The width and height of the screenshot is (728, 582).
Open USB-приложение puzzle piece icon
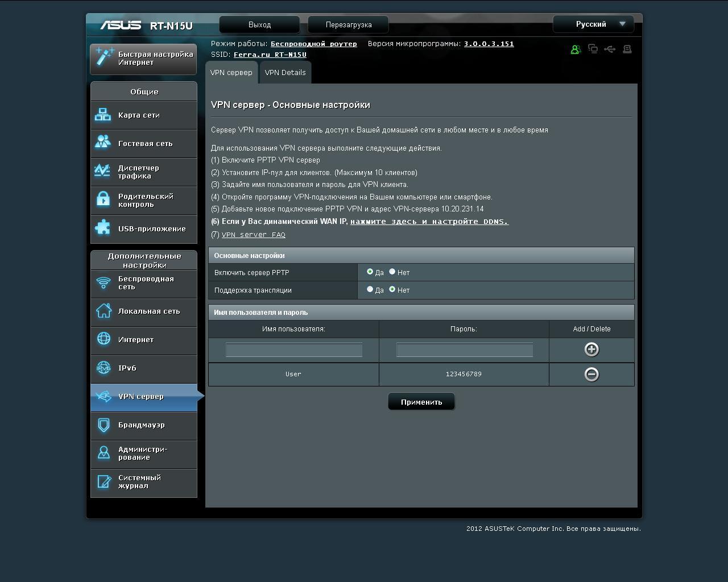click(103, 228)
